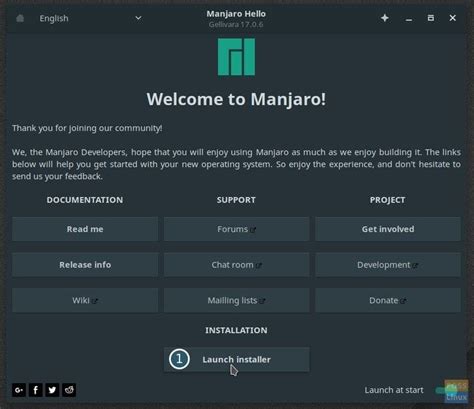Click the "Manjaro Hello" window title
Viewport: 474px width, 409px height.
pos(236,14)
